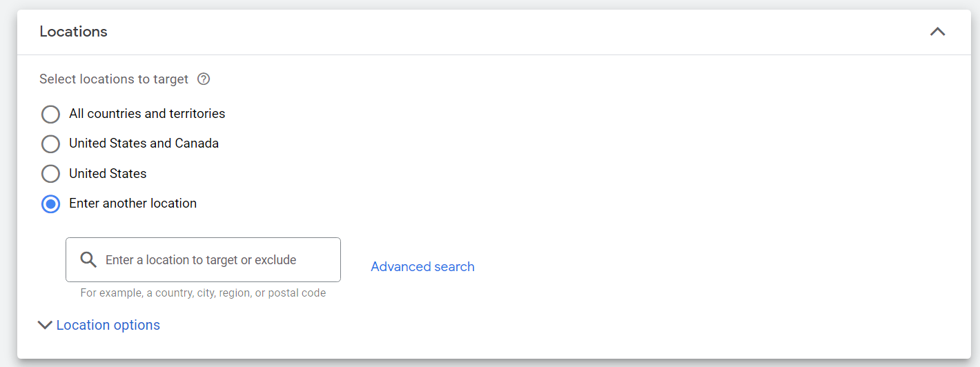Click the Enter a location placeholder text
The height and width of the screenshot is (367, 980).
click(x=201, y=260)
